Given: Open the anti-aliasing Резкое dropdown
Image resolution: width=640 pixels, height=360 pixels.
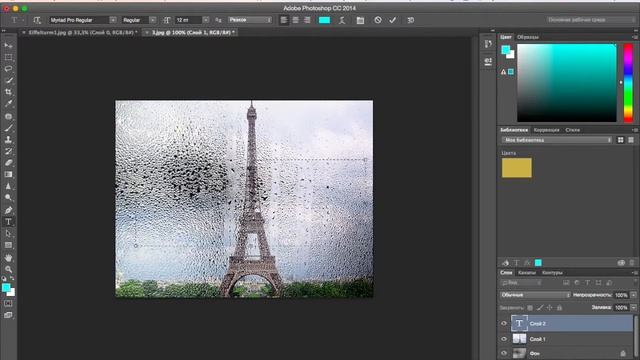Looking at the screenshot, I should 250,20.
